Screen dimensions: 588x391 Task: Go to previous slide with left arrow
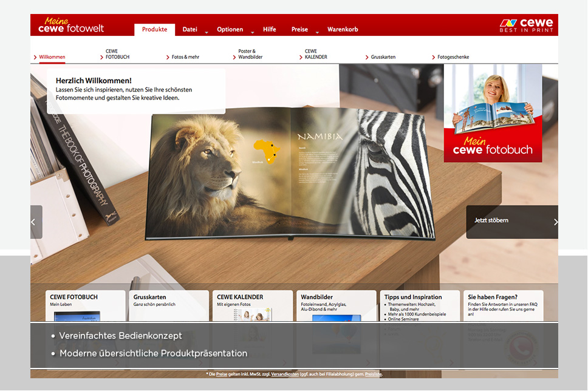pyautogui.click(x=36, y=222)
